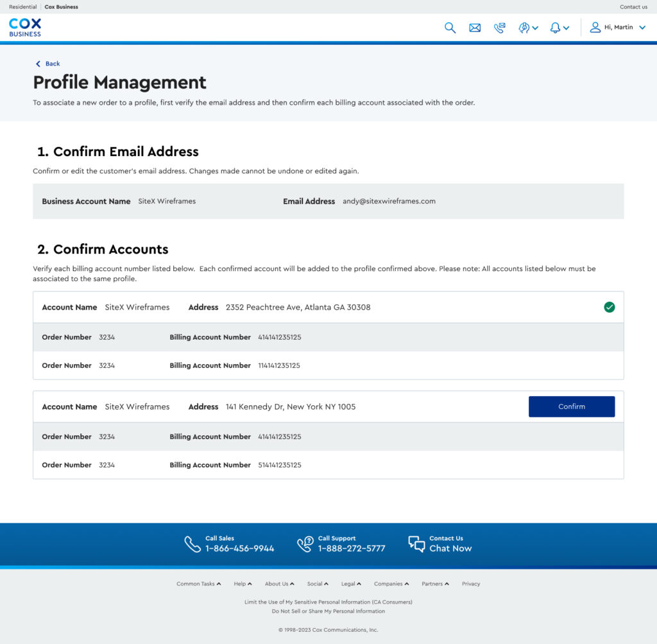Click the phone and message icon
This screenshot has width=657, height=644.
pyautogui.click(x=499, y=28)
